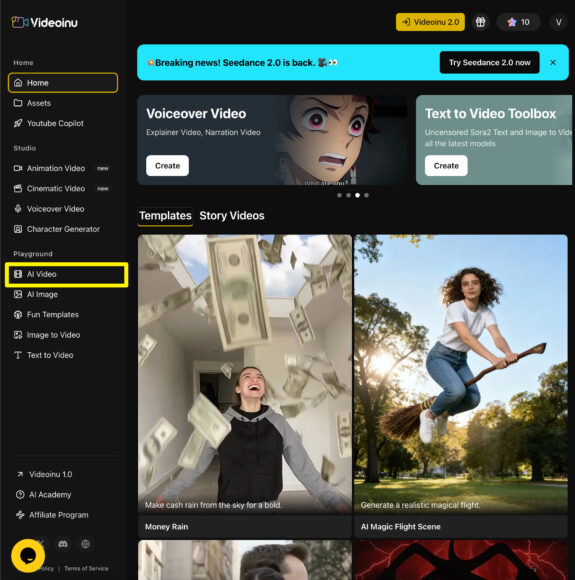Select the second carousel indicator dot
The image size is (575, 580).
click(x=348, y=195)
